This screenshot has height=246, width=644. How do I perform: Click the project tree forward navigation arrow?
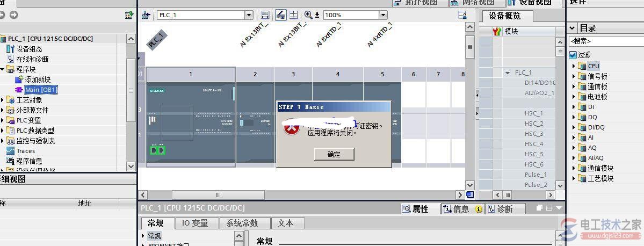point(14,15)
